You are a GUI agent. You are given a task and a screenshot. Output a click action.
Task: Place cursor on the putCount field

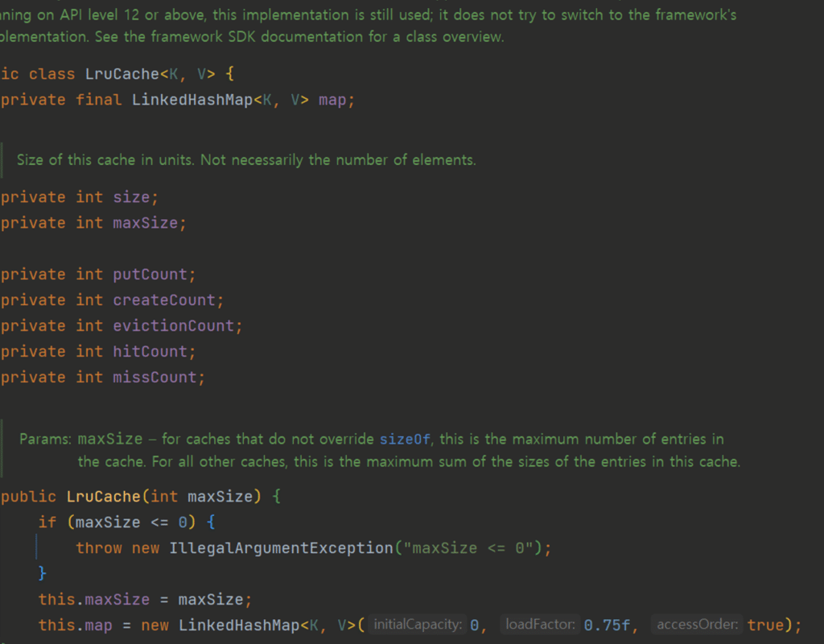(x=150, y=275)
